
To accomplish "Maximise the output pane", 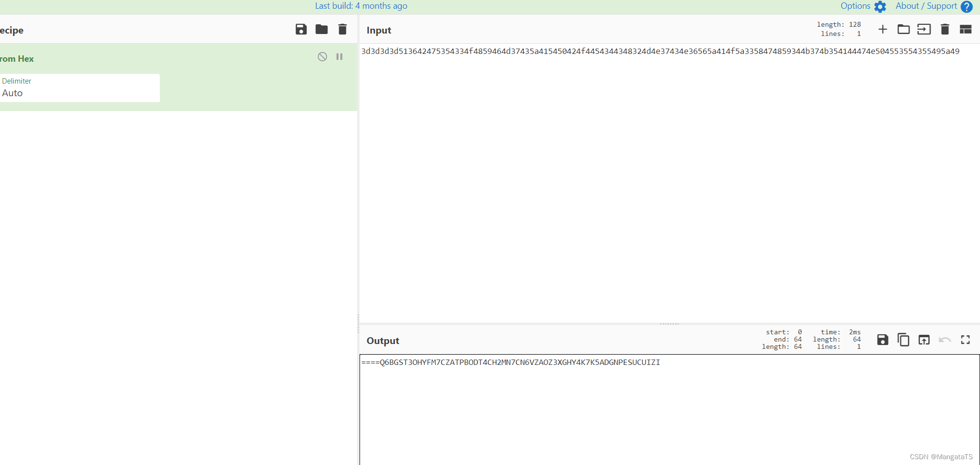I will tap(965, 340).
